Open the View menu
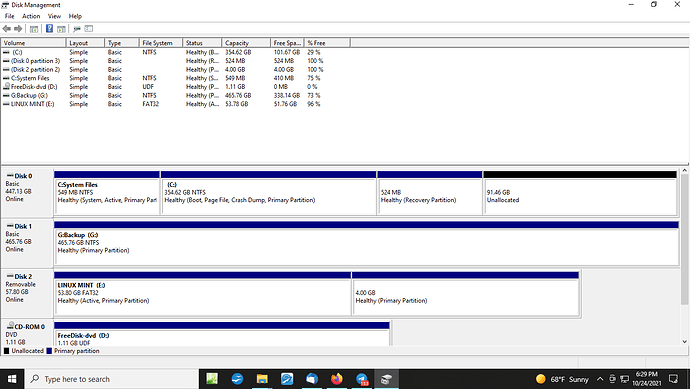The image size is (690, 389). pyautogui.click(x=54, y=16)
